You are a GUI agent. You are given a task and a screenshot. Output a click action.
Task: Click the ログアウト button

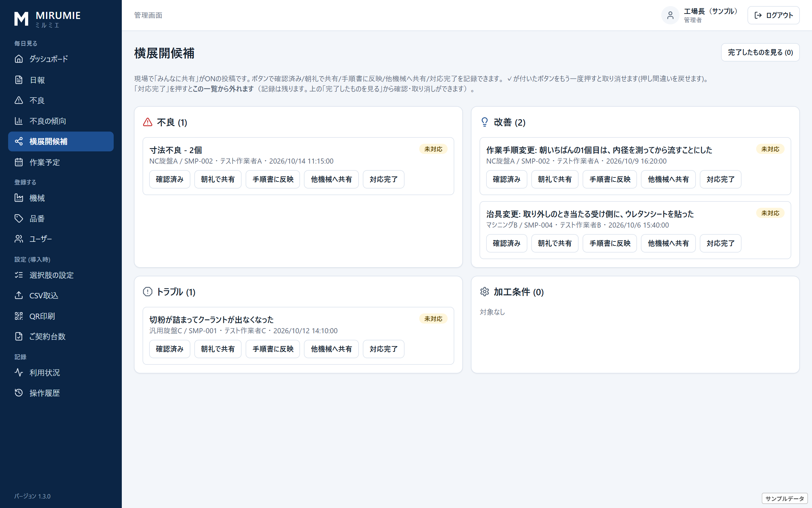pyautogui.click(x=773, y=15)
